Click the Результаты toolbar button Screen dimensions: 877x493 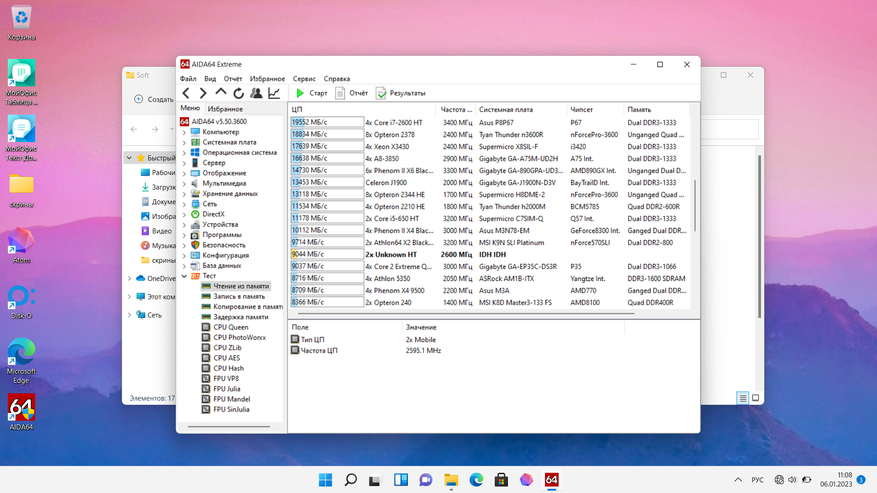[x=400, y=93]
